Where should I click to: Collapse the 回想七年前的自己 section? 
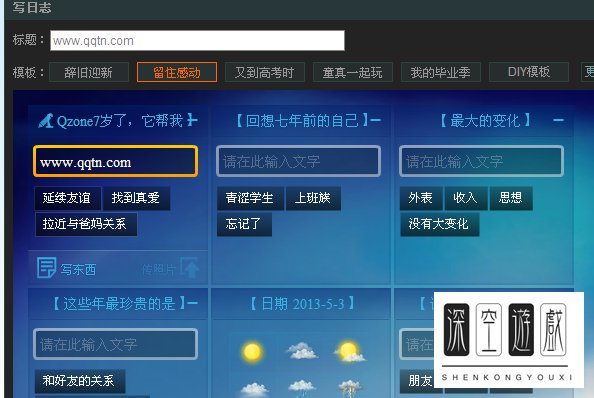coord(375,120)
